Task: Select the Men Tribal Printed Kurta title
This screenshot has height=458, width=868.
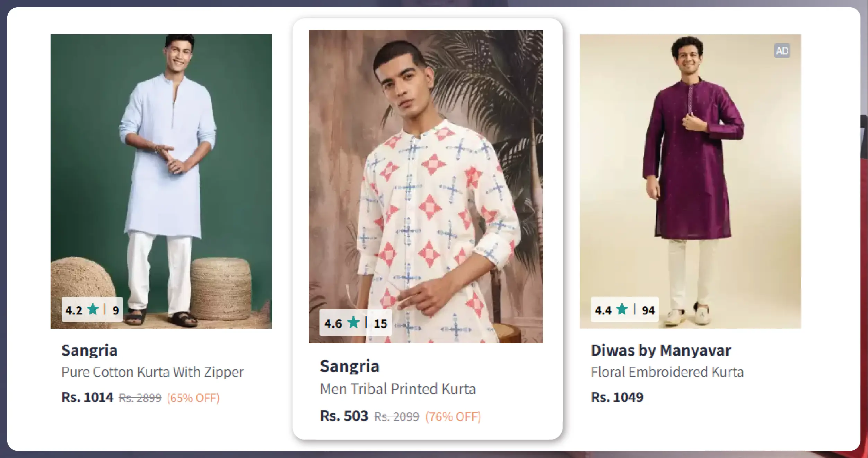Action: coord(398,389)
